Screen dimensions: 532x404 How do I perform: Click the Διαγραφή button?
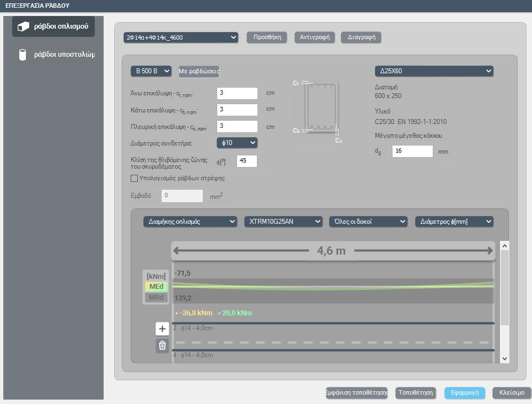pos(361,37)
